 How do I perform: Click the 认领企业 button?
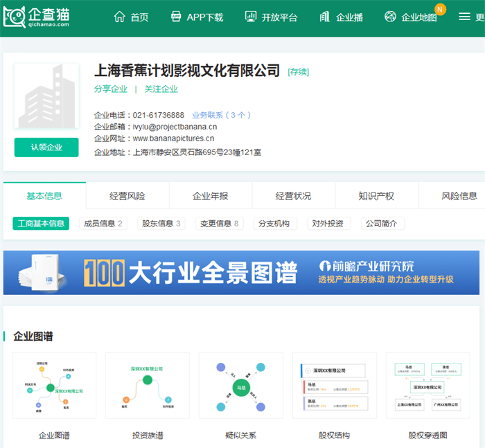(x=46, y=147)
